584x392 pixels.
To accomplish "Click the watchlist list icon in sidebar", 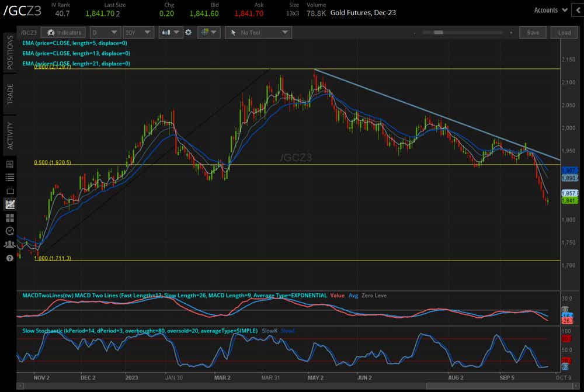I will coord(9,177).
